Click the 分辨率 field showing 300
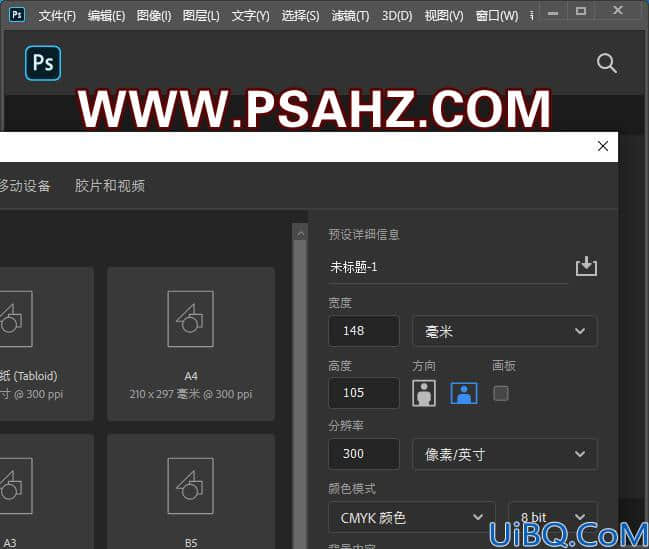The image size is (649, 549). pos(364,454)
